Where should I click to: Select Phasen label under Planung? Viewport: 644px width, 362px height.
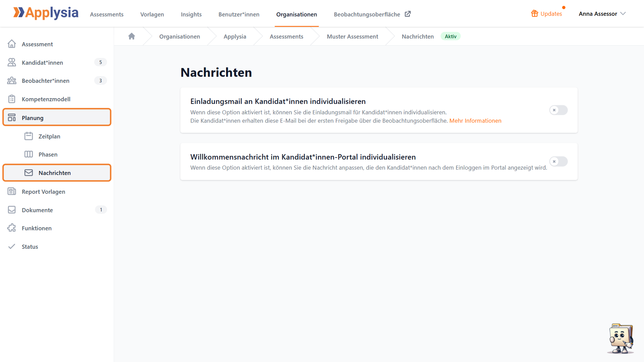[48, 154]
